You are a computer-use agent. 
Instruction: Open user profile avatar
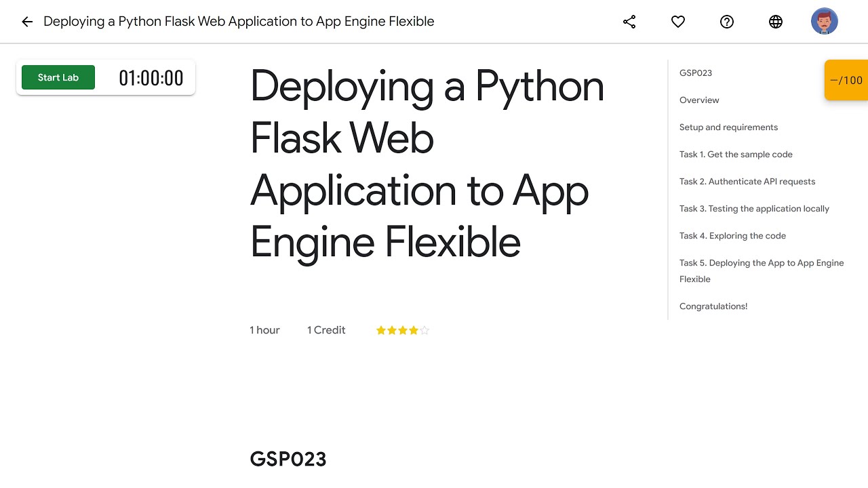(x=825, y=22)
